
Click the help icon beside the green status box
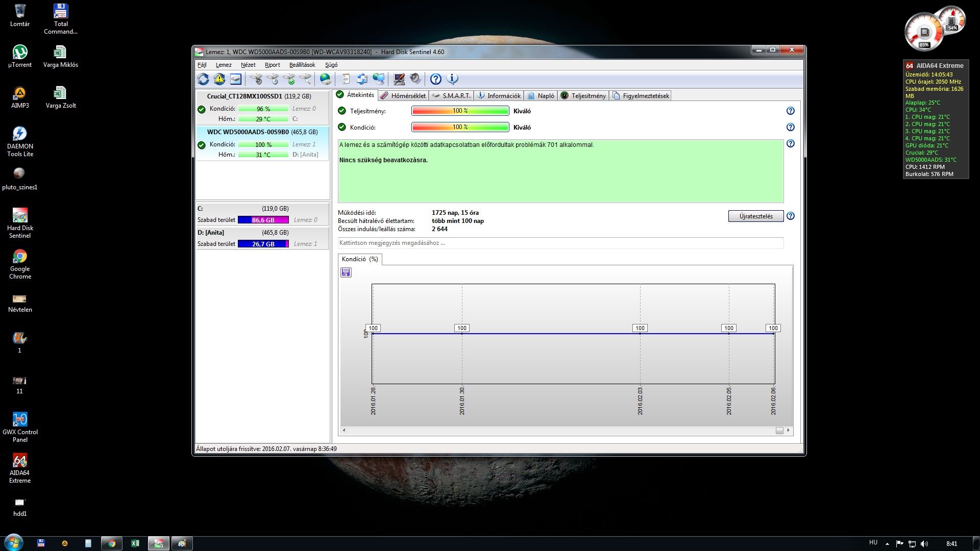[x=790, y=143]
